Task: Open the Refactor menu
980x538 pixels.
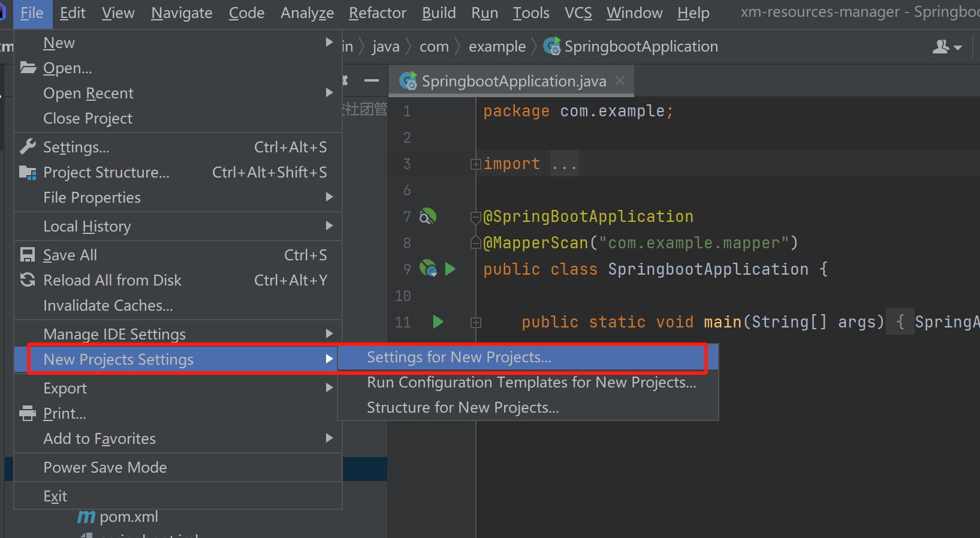Action: (x=378, y=13)
